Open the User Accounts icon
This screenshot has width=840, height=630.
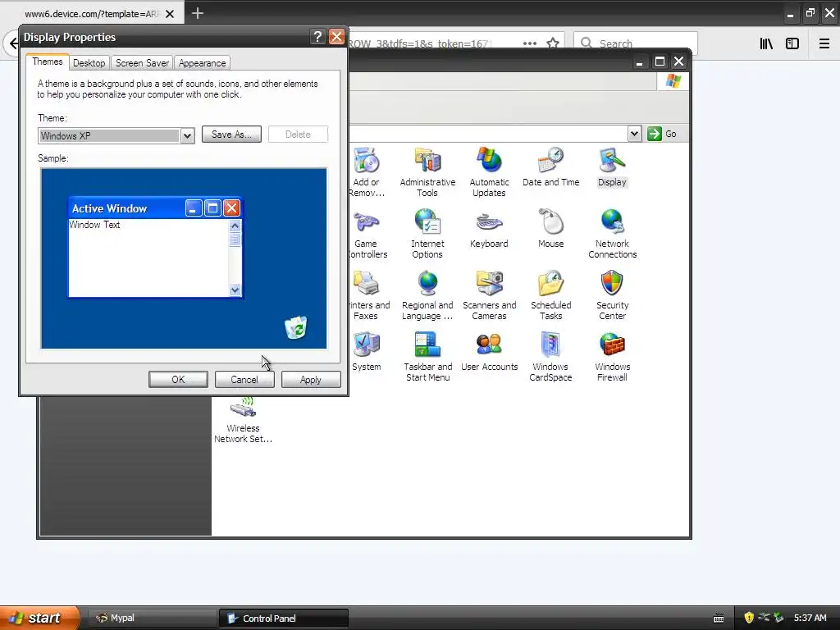pyautogui.click(x=489, y=351)
